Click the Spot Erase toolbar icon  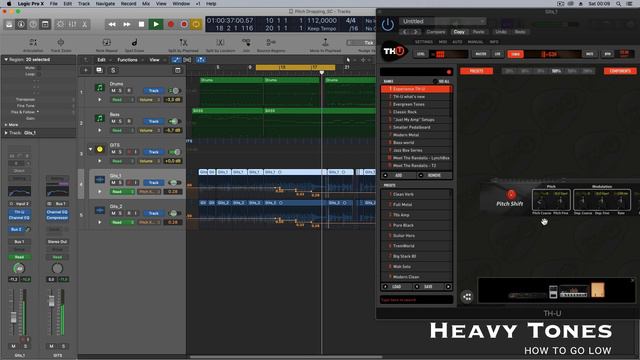click(x=134, y=42)
